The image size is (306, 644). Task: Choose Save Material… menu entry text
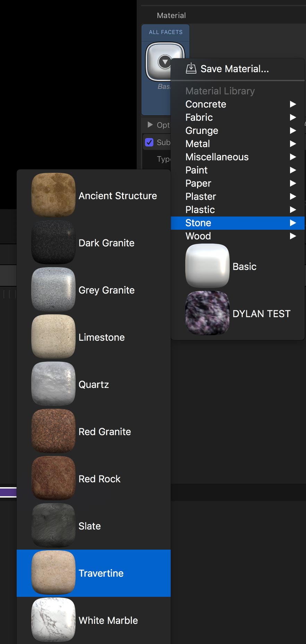235,69
